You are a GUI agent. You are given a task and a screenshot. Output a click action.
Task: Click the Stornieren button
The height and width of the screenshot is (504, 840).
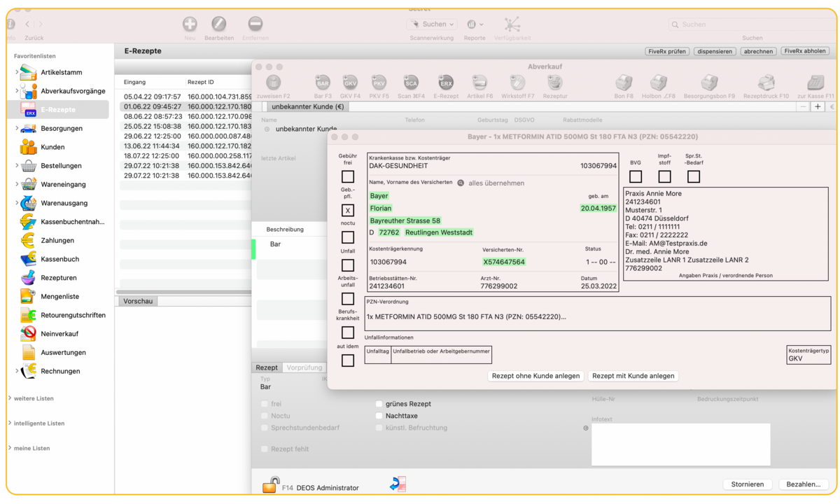(x=747, y=484)
